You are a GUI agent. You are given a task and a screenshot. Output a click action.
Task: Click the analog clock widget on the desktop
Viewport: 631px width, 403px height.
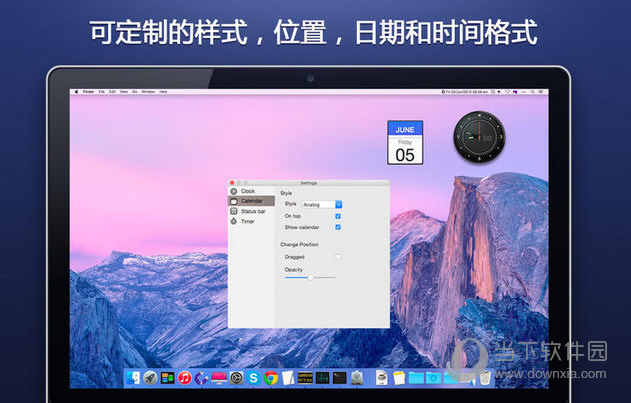[x=479, y=137]
